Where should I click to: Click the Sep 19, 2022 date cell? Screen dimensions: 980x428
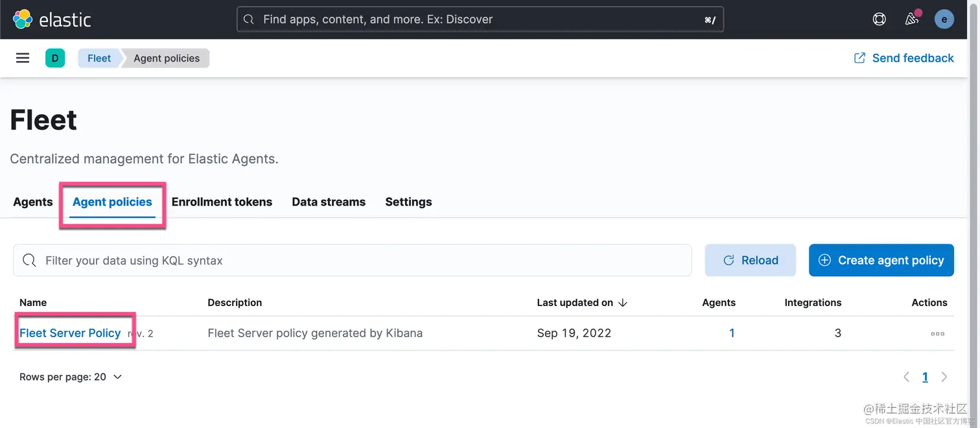574,333
